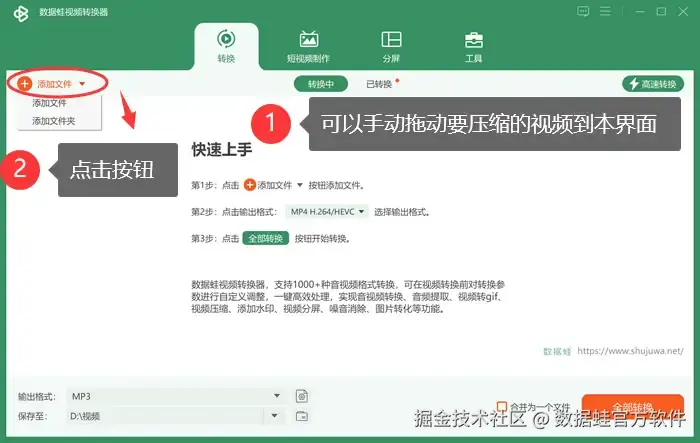This screenshot has height=443, width=700.
Task: Click the D:\视频 save path field
Action: [x=164, y=416]
